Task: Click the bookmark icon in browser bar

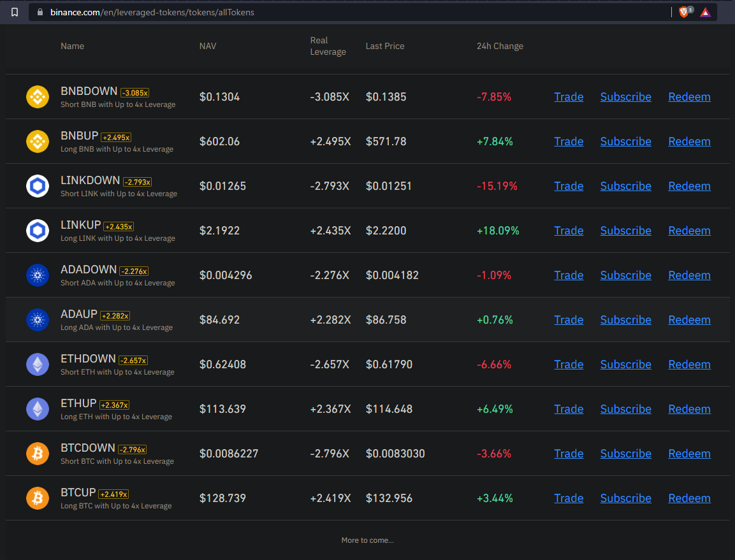Action: tap(15, 12)
